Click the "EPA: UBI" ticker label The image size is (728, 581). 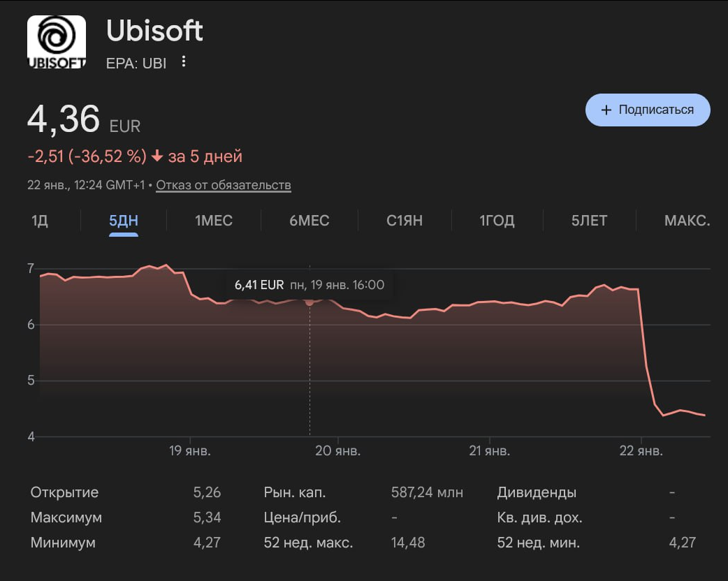(x=136, y=63)
